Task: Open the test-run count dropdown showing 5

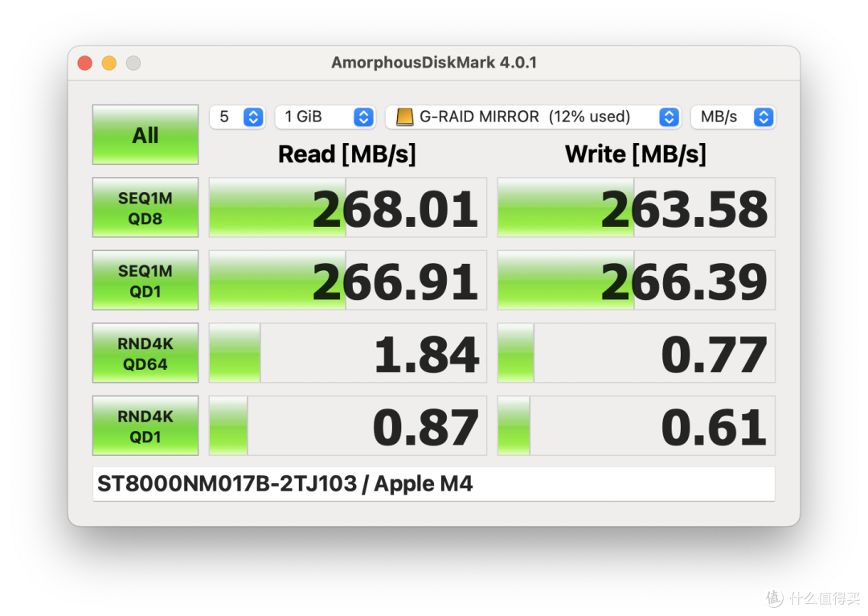Action: [x=237, y=117]
